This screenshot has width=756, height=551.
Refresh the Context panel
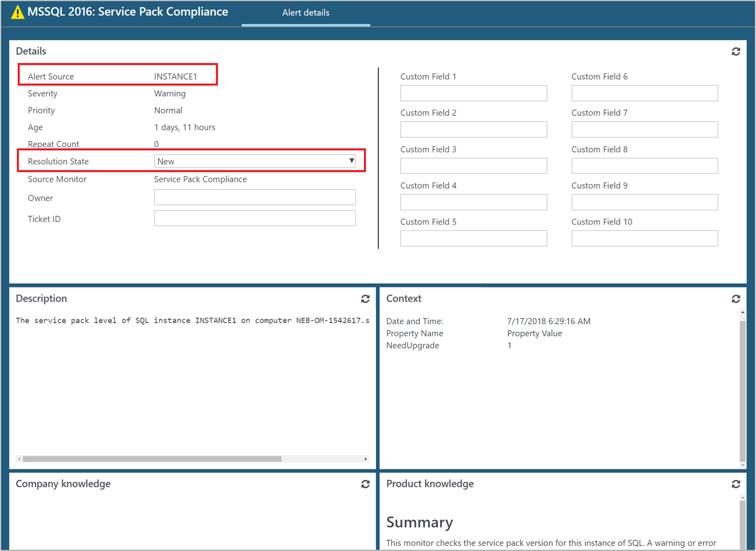coord(736,299)
